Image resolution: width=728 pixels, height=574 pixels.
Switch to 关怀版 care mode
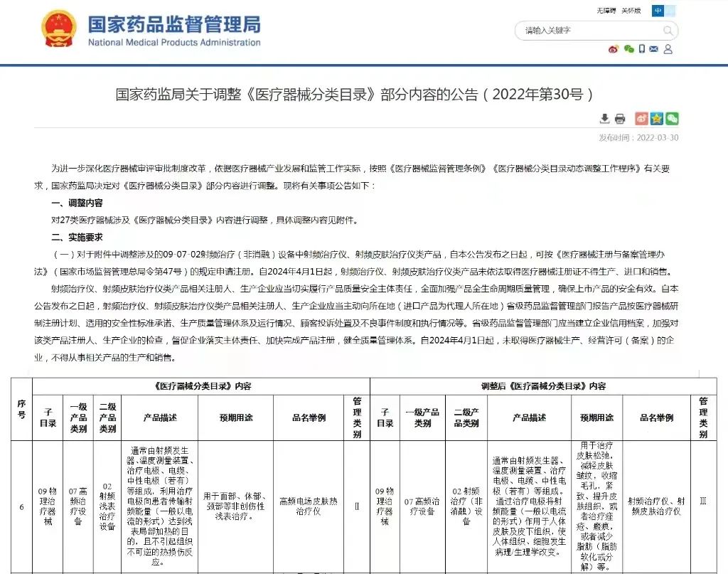tap(631, 11)
